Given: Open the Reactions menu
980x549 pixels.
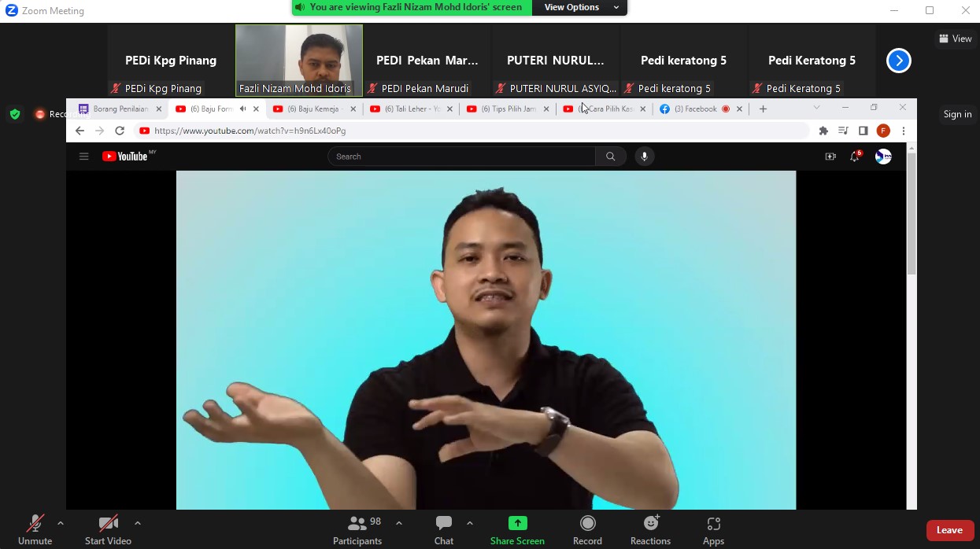Looking at the screenshot, I should coord(650,524).
